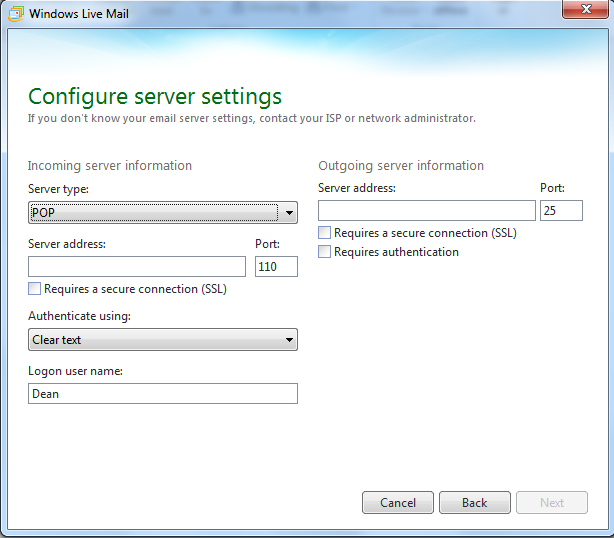This screenshot has height=538, width=614.
Task: Click the ISP or network administrator hint text
Action: coord(252,118)
